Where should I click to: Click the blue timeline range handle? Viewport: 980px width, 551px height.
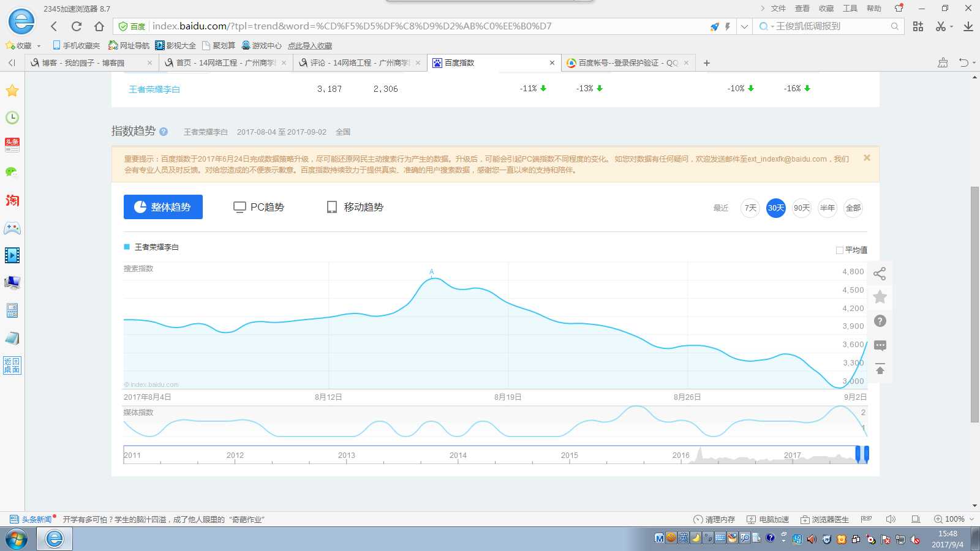(862, 454)
